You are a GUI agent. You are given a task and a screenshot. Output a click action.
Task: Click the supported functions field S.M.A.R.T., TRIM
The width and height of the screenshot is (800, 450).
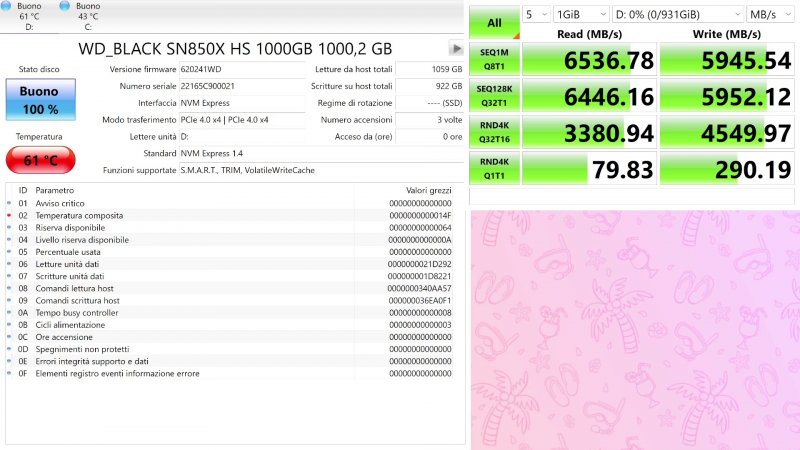coord(321,170)
